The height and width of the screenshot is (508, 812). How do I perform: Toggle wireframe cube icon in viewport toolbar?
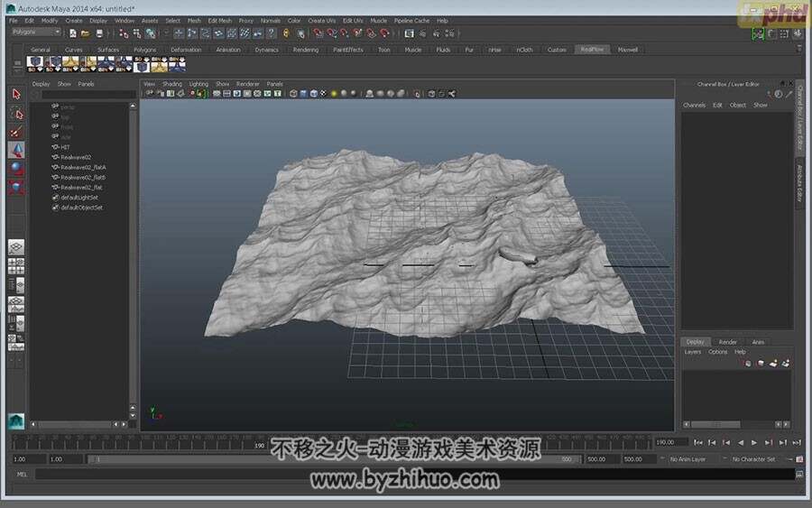pyautogui.click(x=293, y=94)
